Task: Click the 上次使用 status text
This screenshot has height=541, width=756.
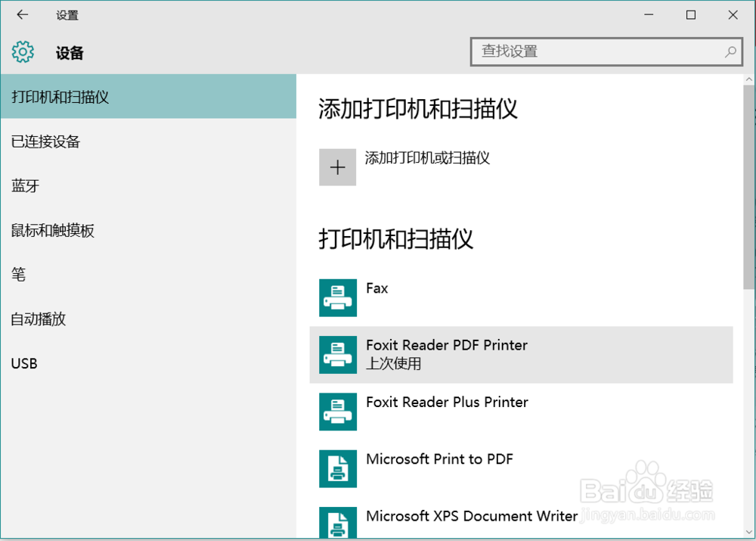Action: tap(393, 363)
